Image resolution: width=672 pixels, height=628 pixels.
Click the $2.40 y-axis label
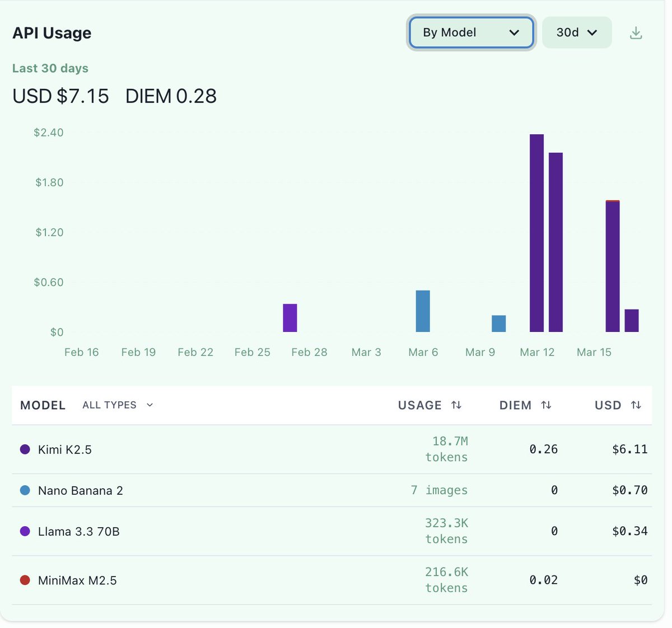[x=49, y=133]
